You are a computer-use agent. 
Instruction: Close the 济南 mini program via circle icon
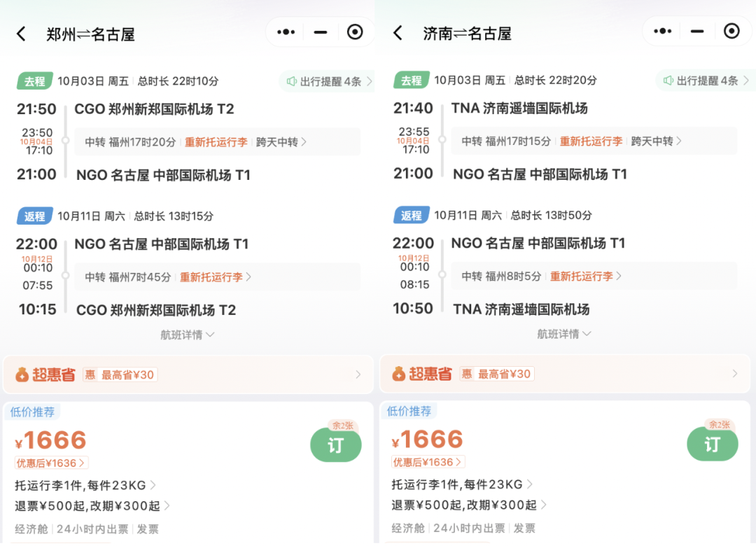(x=731, y=31)
